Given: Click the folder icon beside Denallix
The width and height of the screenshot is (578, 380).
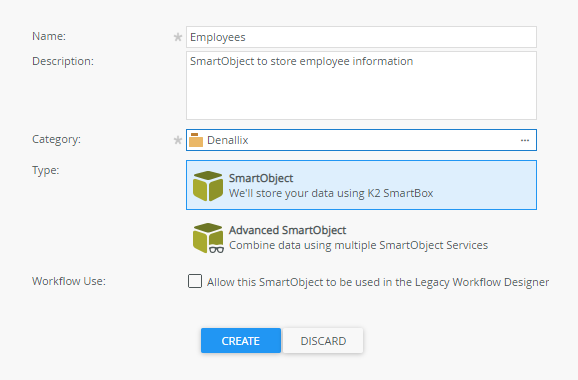Looking at the screenshot, I should (x=196, y=140).
